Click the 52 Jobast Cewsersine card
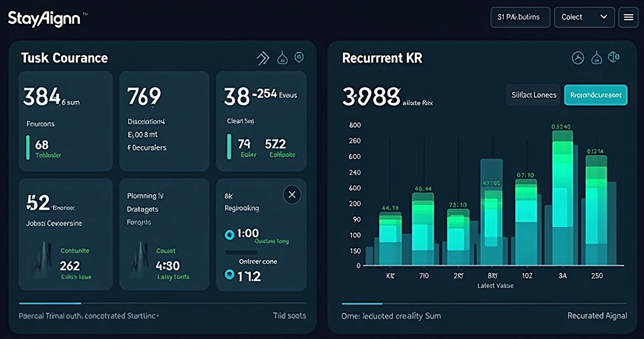 (66, 234)
